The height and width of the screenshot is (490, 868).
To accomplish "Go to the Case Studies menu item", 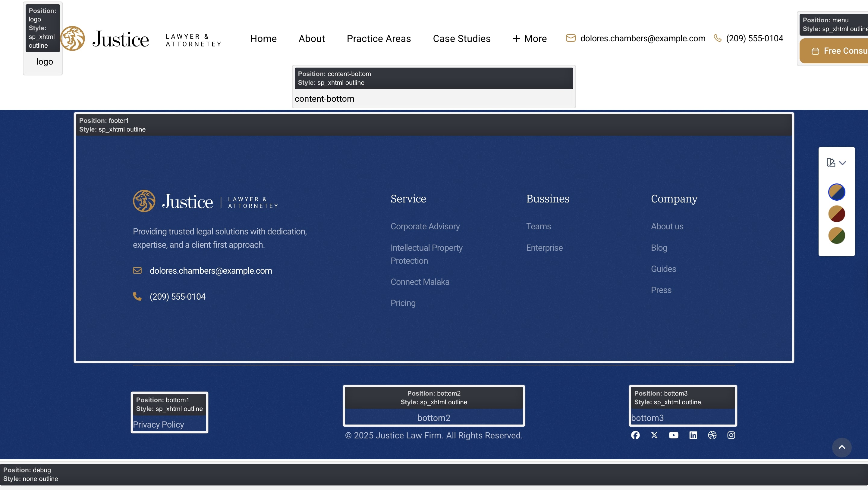I will [x=461, y=39].
